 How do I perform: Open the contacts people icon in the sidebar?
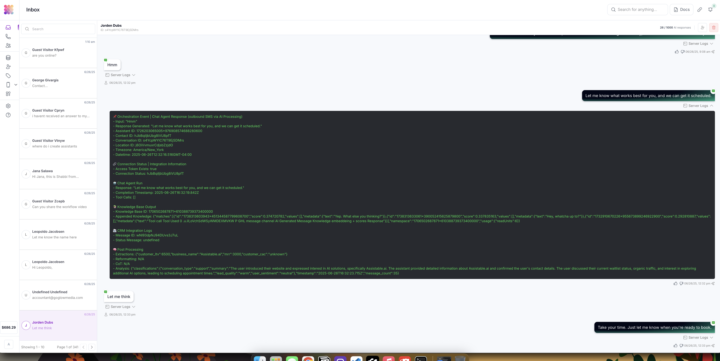8,45
